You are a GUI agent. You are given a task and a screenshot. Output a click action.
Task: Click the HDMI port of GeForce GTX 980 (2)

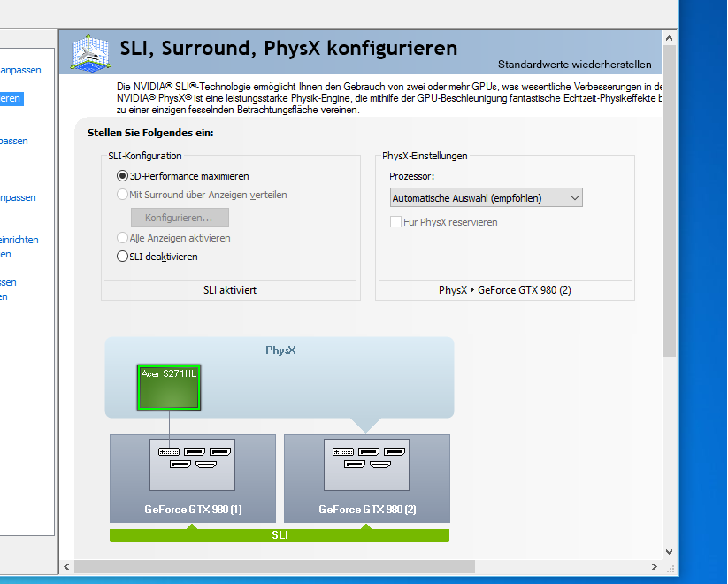[380, 465]
